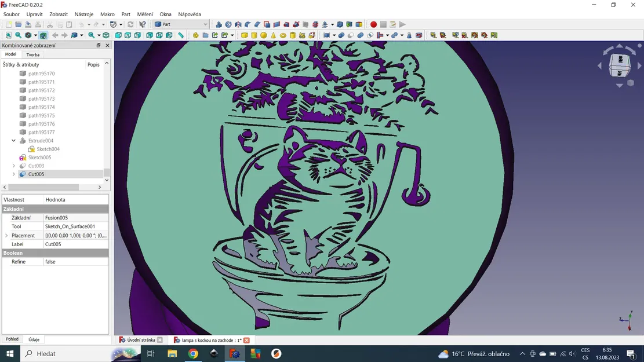Click the Mirror shape tool
The height and width of the screenshot is (362, 644).
[x=238, y=24]
